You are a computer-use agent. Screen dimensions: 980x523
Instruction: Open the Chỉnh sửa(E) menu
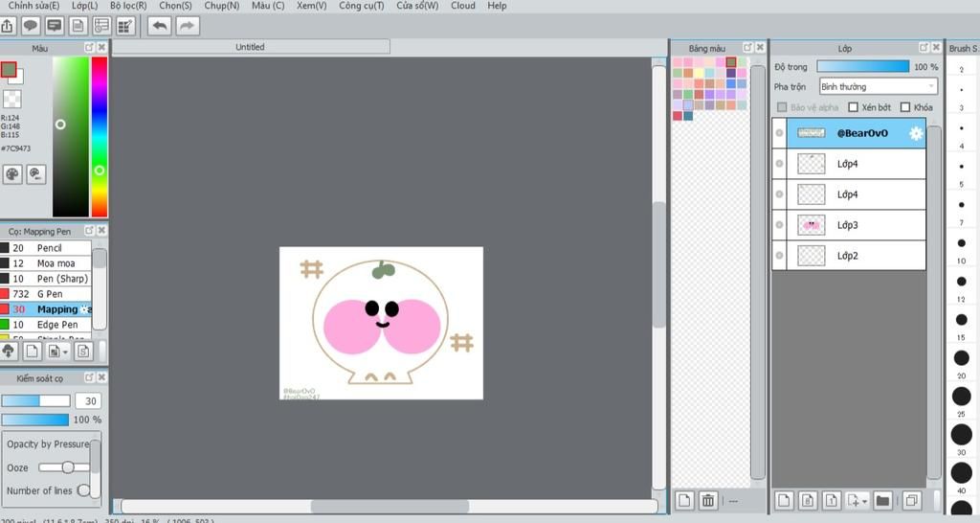pos(33,6)
